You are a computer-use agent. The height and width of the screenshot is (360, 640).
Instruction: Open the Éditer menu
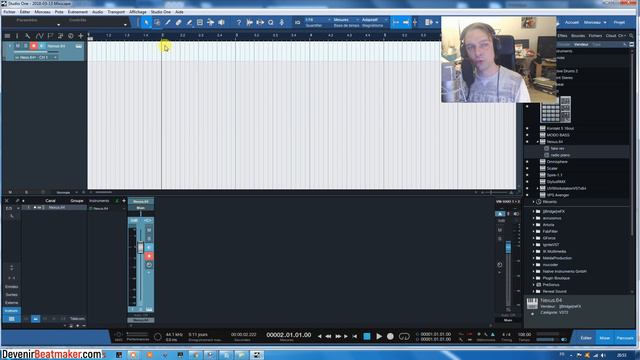point(25,12)
